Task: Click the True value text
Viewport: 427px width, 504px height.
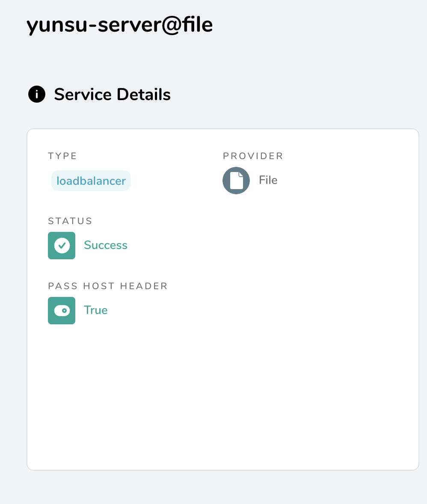Action: (x=96, y=310)
